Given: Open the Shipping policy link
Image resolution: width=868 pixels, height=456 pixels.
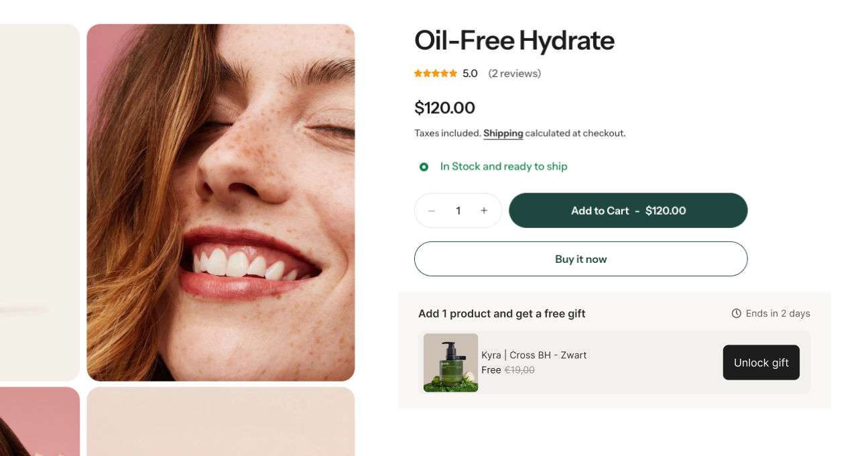Looking at the screenshot, I should (x=503, y=133).
